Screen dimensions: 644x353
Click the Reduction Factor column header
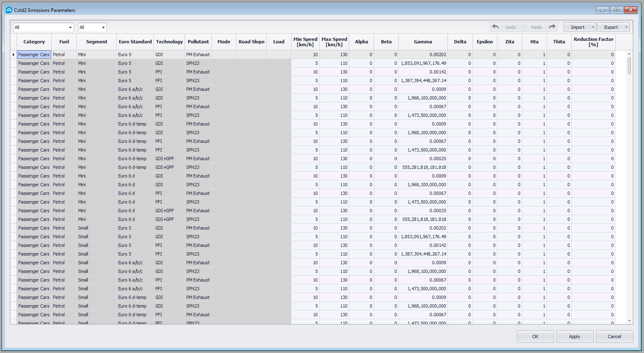[593, 42]
